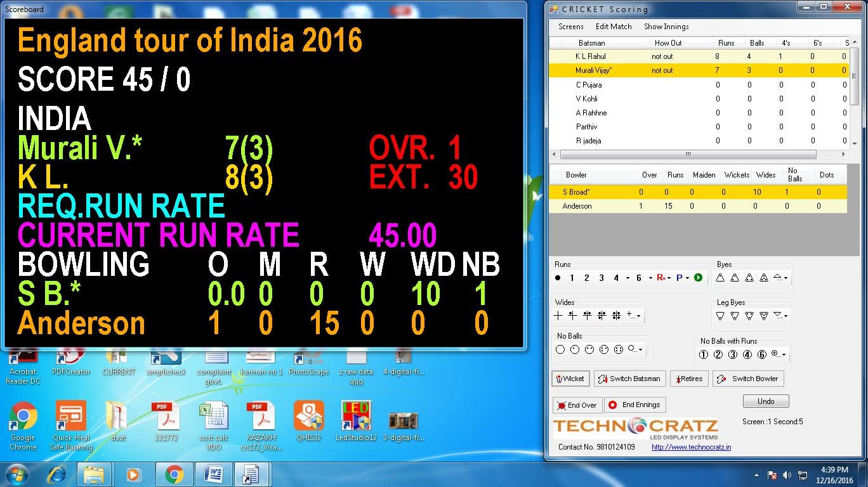
Task: Expand the dropdown arrow beside 6 runs
Action: point(650,278)
